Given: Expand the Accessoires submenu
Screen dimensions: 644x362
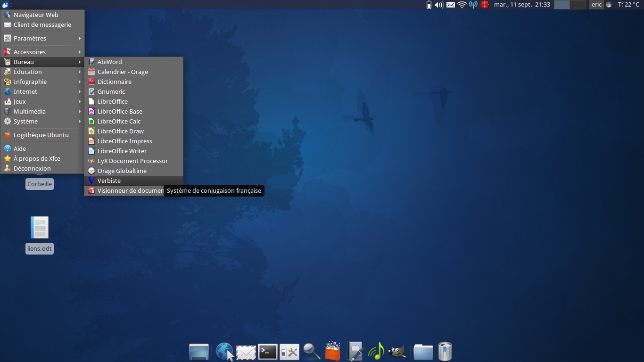Looking at the screenshot, I should (x=42, y=52).
